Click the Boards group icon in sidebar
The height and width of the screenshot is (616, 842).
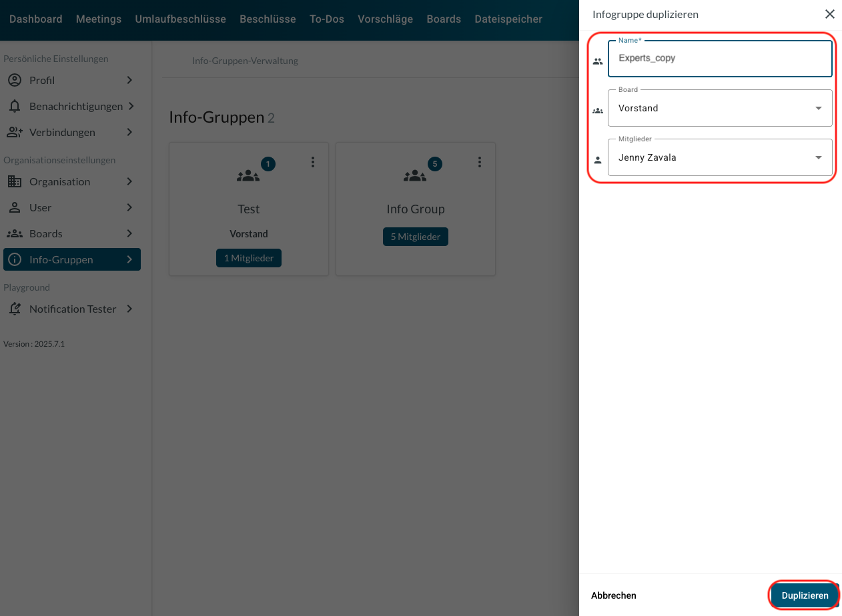tap(14, 233)
